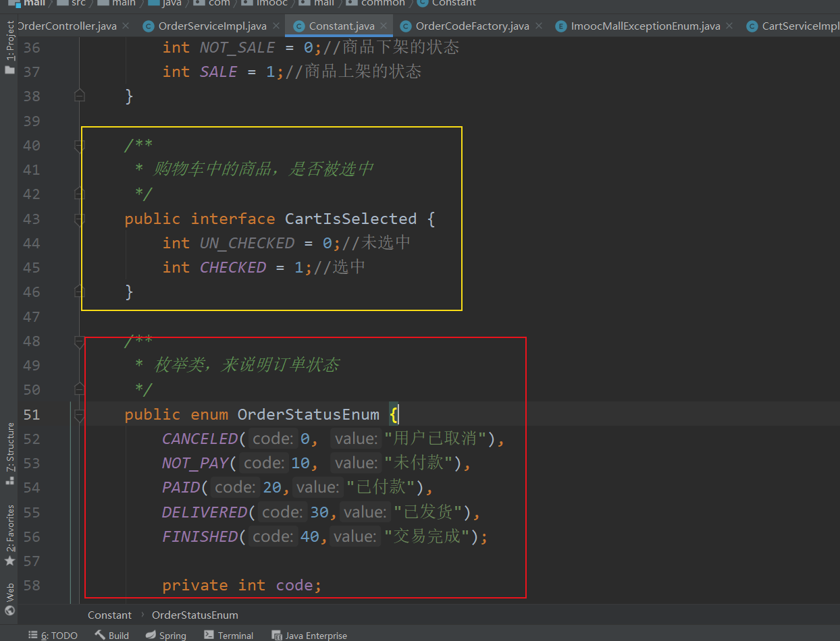
Task: Click the NOT_SALE constant
Action: (x=238, y=47)
